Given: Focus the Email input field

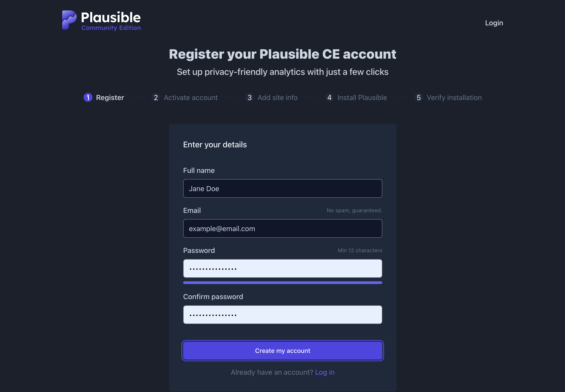Looking at the screenshot, I should click(x=282, y=228).
